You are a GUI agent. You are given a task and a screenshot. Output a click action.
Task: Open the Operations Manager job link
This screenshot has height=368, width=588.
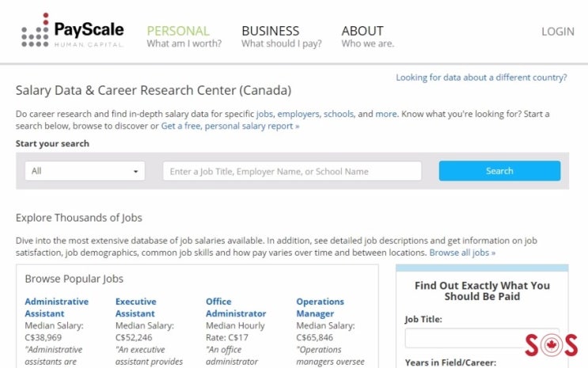point(320,308)
